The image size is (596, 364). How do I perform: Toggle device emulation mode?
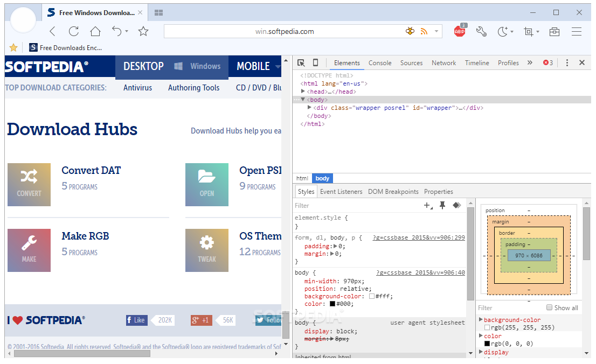pyautogui.click(x=315, y=62)
